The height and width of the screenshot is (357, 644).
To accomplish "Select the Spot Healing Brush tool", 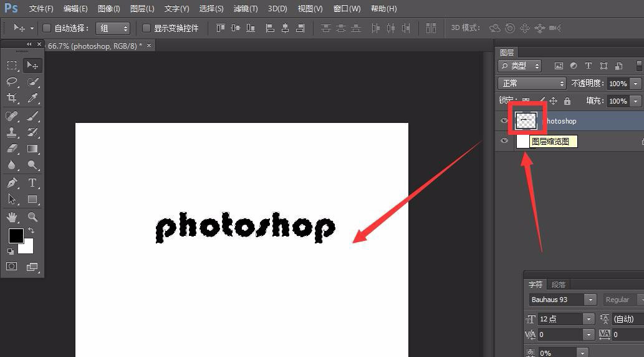I will (12, 116).
